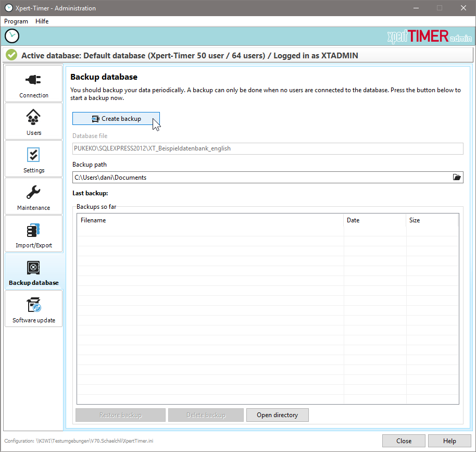Image resolution: width=476 pixels, height=452 pixels.
Task: Click into the Backup path field
Action: [x=260, y=178]
